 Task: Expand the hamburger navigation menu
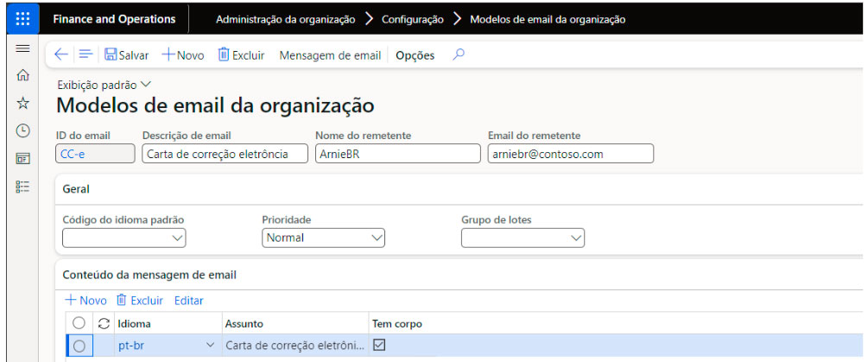pyautogui.click(x=23, y=48)
